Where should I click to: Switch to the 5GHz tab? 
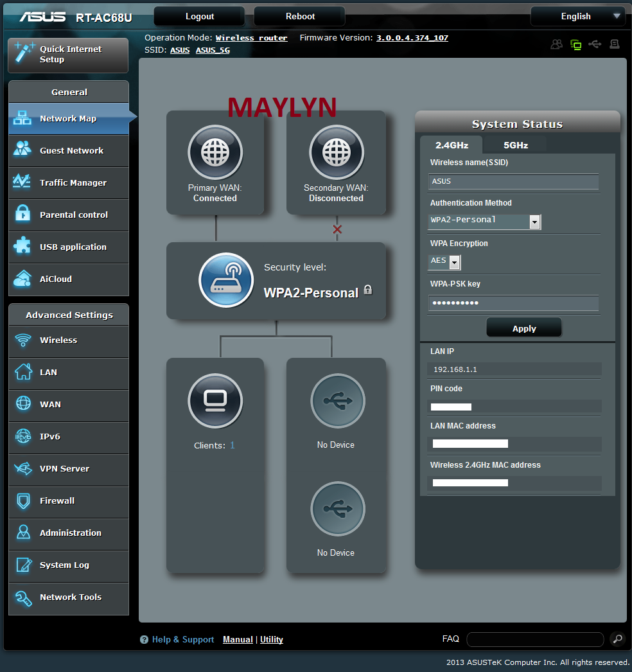pos(515,145)
